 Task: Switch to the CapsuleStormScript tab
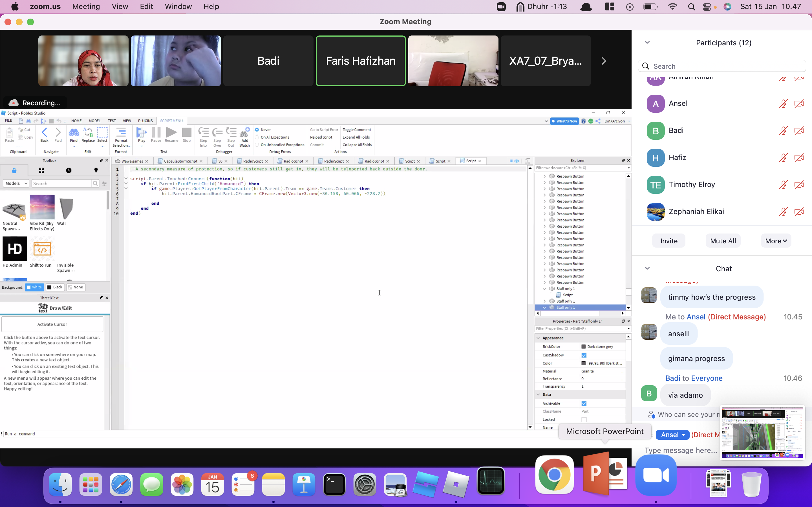[180, 161]
